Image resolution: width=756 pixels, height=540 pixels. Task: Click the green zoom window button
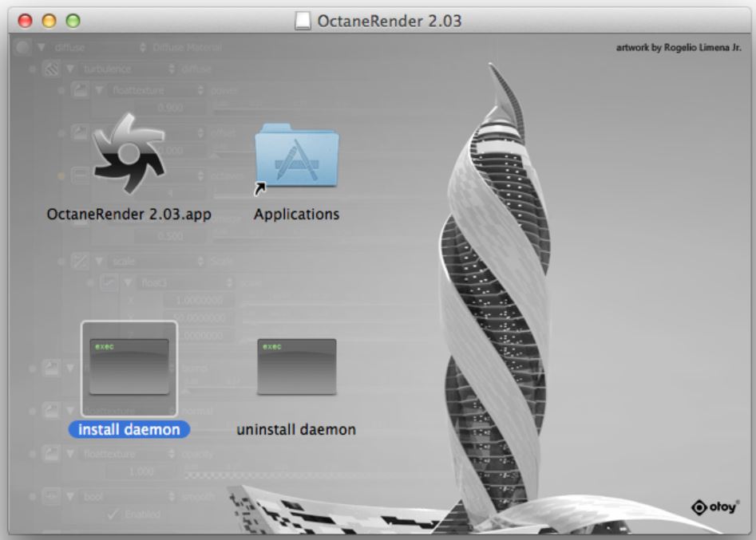click(x=73, y=19)
